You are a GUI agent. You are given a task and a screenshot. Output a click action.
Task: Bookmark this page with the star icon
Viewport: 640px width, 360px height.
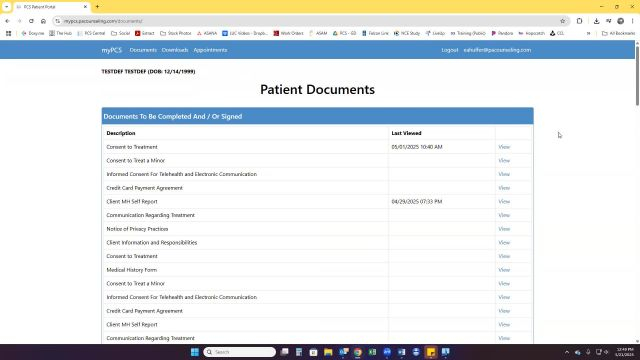[562, 21]
